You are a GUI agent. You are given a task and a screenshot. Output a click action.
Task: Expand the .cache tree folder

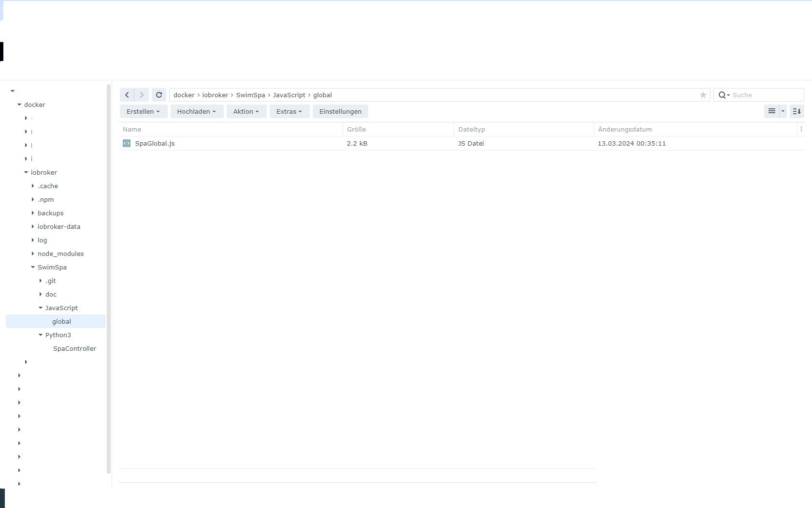pos(33,186)
